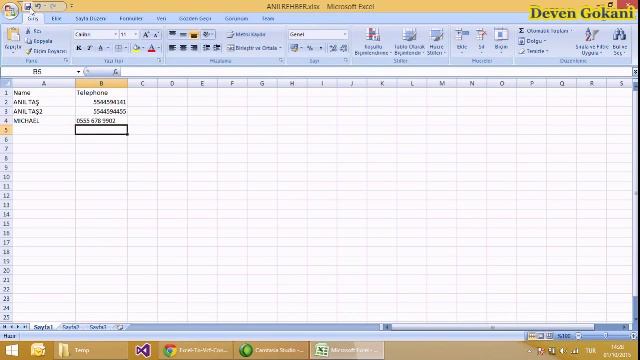Save the workbook from quick access toolbar
The image size is (640, 360).
coord(28,6)
